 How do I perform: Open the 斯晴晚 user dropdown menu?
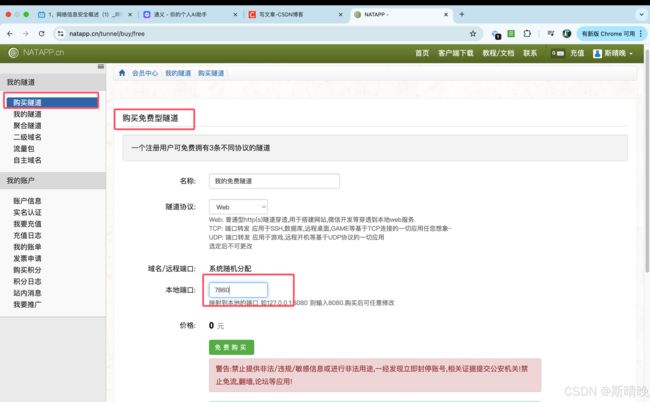click(x=613, y=53)
